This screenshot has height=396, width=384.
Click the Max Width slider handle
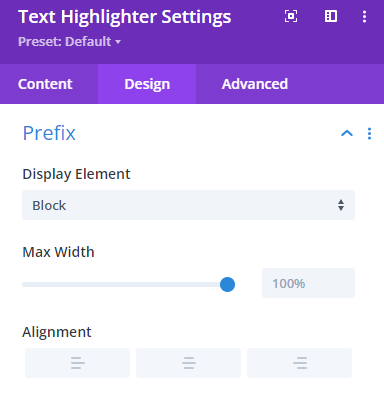(x=227, y=284)
